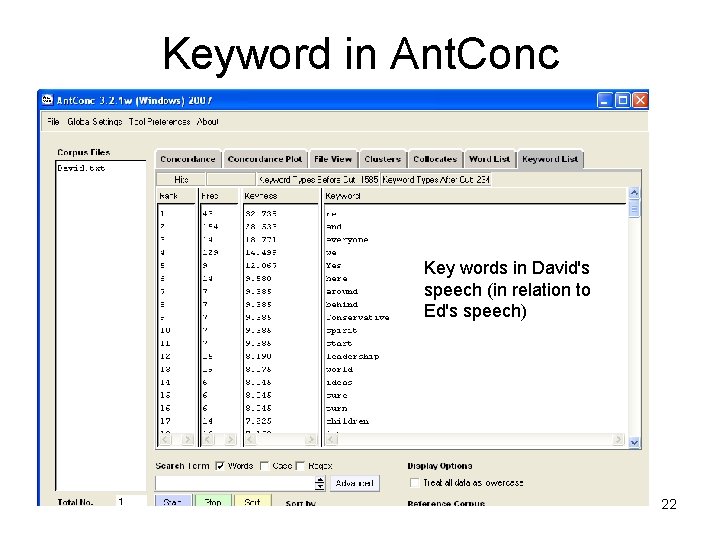Select keyword 'Yes' in the list
The height and width of the screenshot is (540, 720).
pyautogui.click(x=334, y=265)
